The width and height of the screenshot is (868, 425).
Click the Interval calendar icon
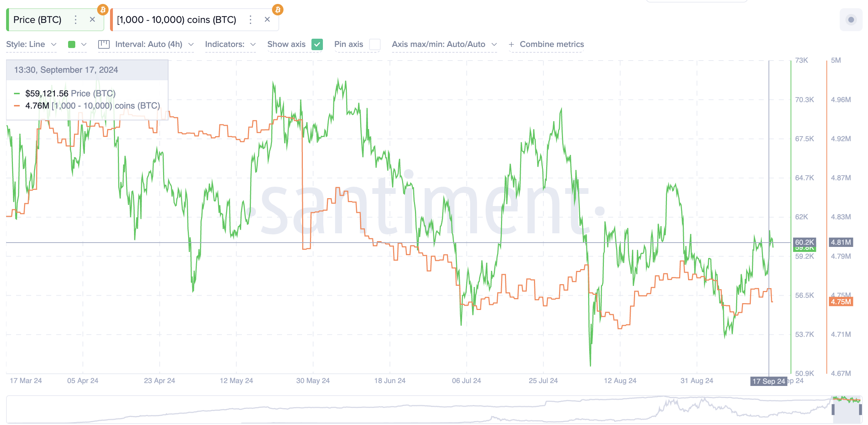[104, 44]
